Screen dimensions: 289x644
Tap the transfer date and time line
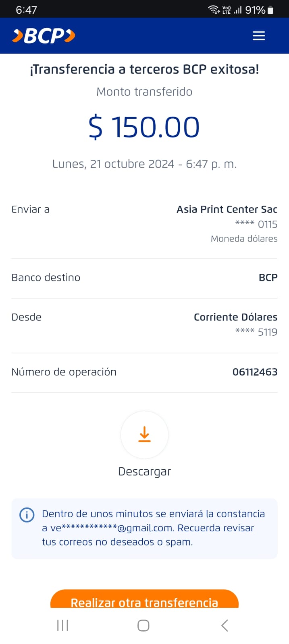144,164
